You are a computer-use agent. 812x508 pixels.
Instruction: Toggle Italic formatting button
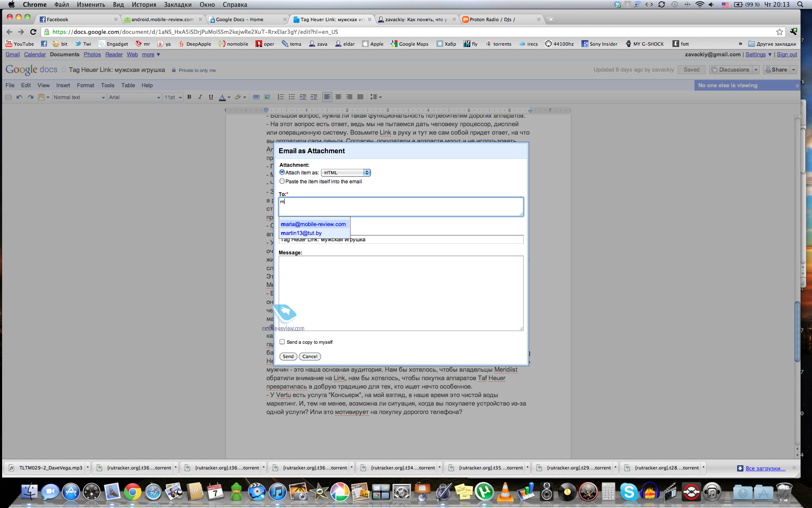coord(200,97)
